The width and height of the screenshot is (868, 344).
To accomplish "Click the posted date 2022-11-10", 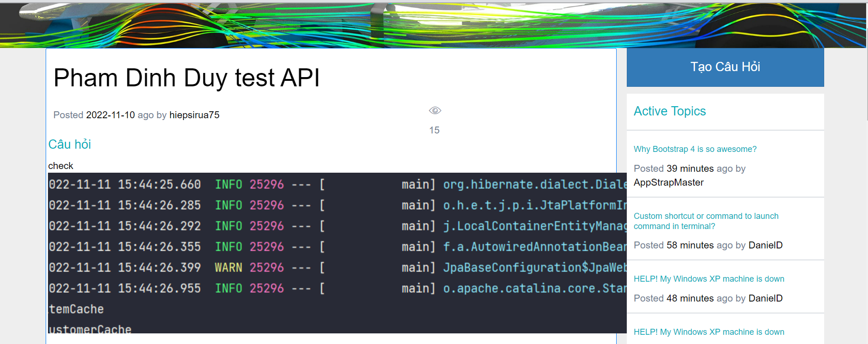I will click(x=111, y=115).
